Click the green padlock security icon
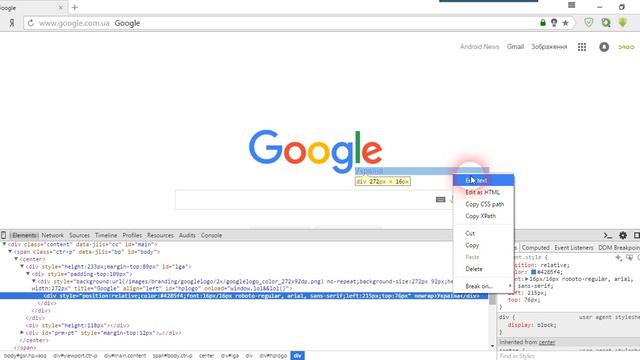The width and height of the screenshot is (640, 360). click(x=542, y=23)
